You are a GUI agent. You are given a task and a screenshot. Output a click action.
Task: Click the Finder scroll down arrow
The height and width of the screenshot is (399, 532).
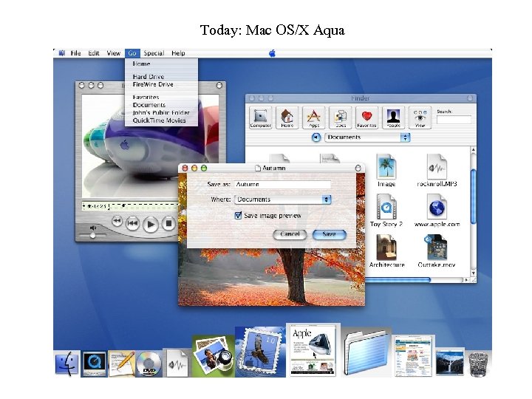[x=474, y=273]
